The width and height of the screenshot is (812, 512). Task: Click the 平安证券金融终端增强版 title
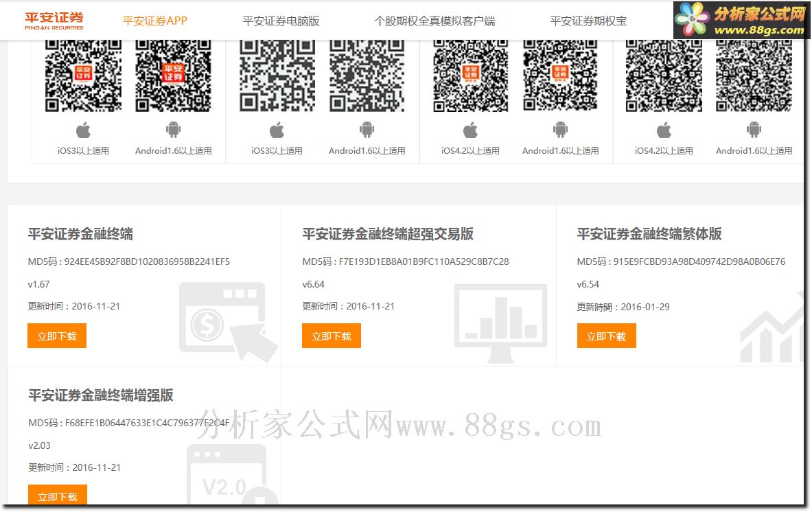100,395
